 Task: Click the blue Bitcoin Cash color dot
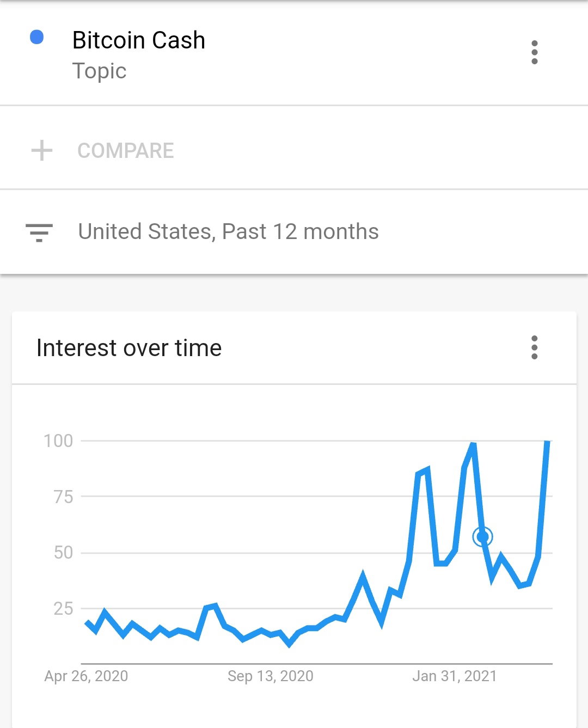(36, 37)
